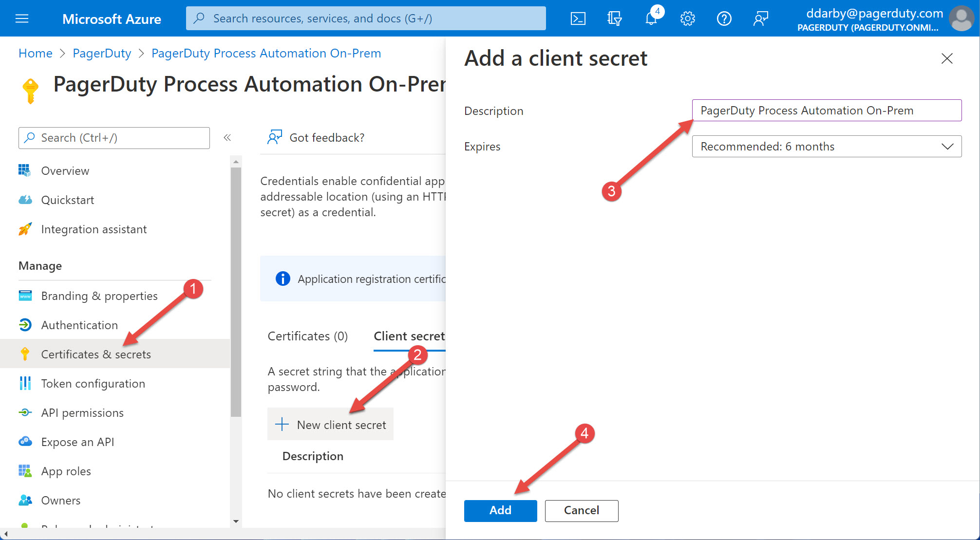Click the Integration assistant rocket icon

25,229
